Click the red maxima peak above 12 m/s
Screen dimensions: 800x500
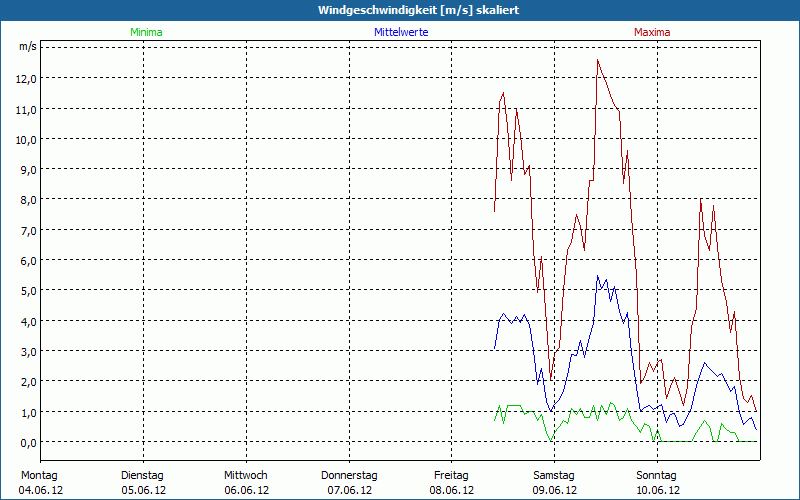coord(597,60)
